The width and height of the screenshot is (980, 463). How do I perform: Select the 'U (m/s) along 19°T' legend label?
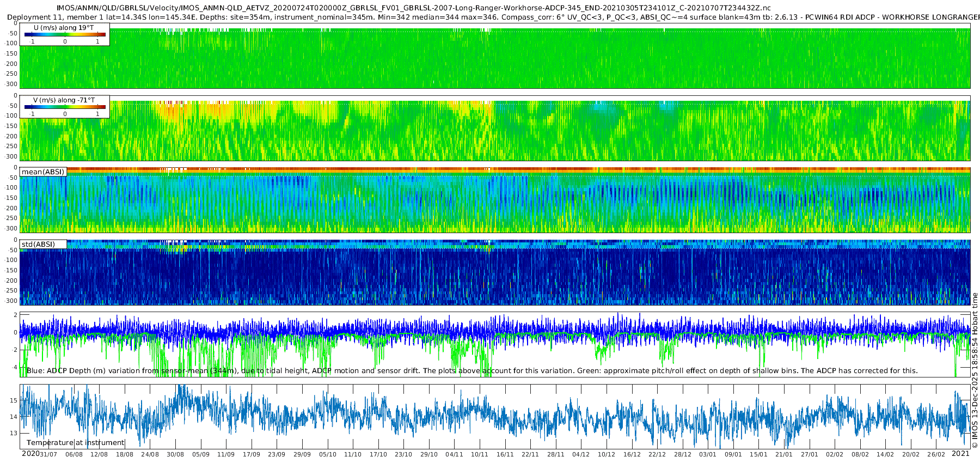64,28
